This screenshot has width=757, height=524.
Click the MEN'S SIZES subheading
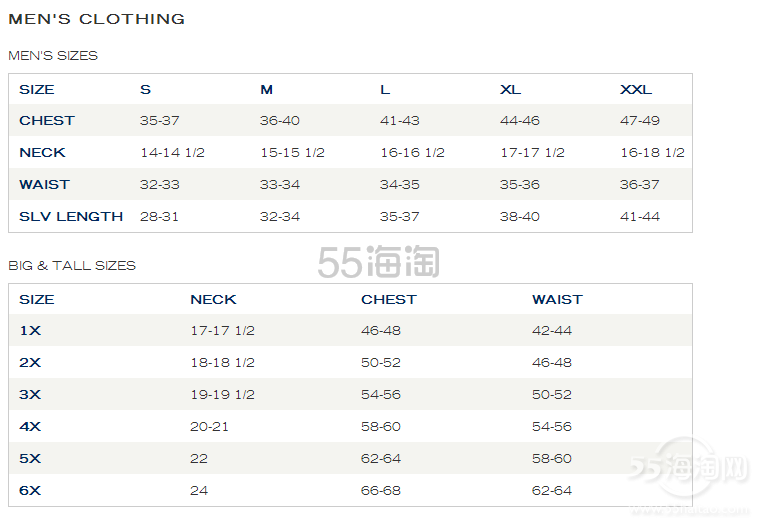coord(53,56)
